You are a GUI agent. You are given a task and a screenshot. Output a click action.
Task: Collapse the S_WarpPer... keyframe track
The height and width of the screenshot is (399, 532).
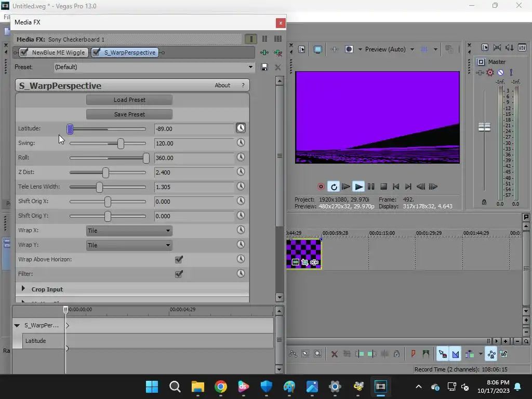pyautogui.click(x=17, y=325)
